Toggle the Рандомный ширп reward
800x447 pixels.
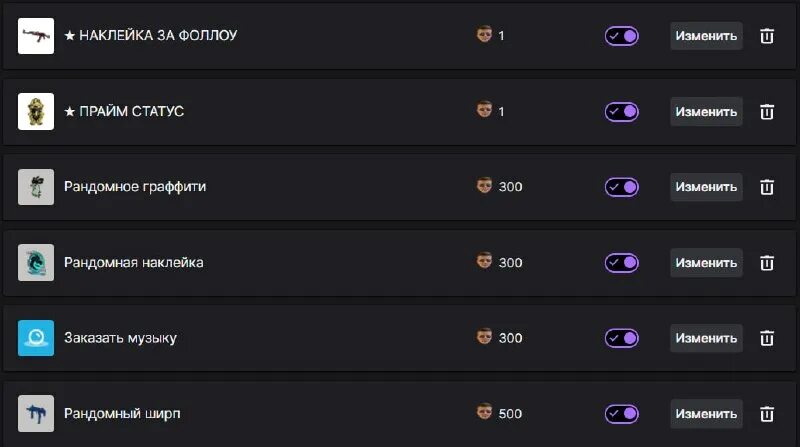point(621,414)
